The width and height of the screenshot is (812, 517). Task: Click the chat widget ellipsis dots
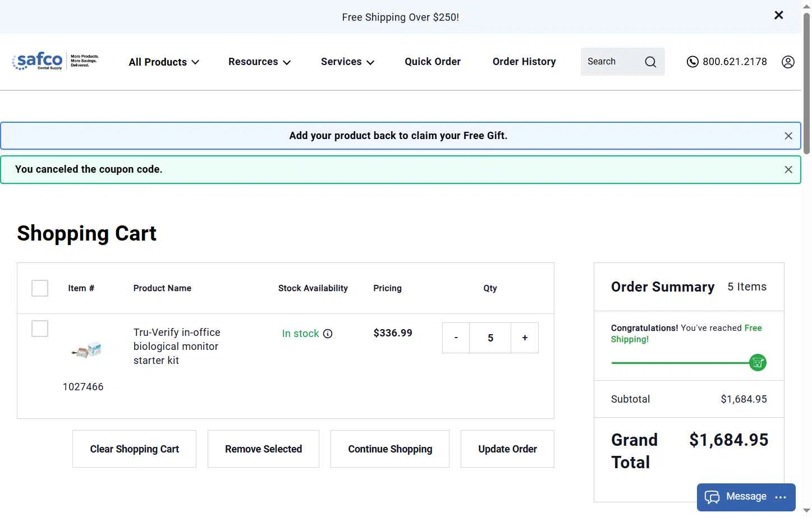[781, 497]
